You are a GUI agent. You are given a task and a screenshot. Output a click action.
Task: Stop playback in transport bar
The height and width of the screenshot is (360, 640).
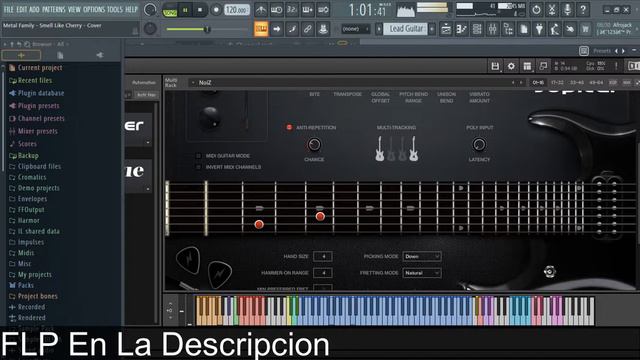[x=200, y=10]
